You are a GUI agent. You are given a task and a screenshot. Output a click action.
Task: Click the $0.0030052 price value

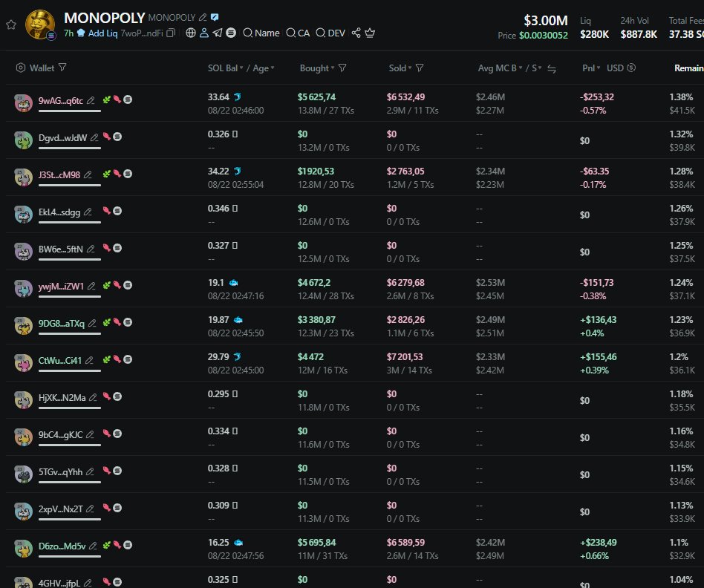pos(544,36)
